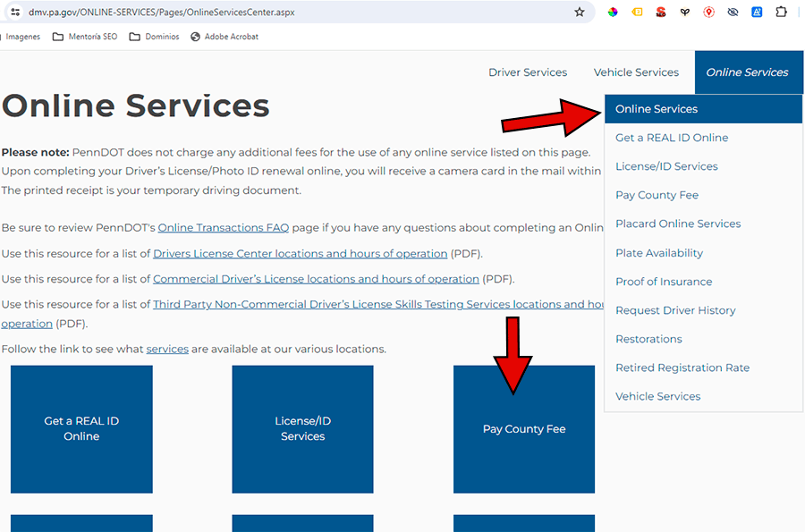The image size is (805, 532).
Task: Click the Get a REAL ID Online tile
Action: (81, 429)
